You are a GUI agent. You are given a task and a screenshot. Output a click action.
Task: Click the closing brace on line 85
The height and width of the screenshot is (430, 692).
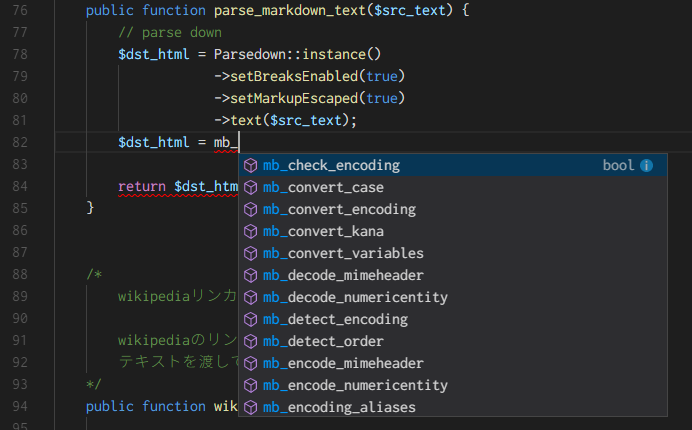[90, 207]
